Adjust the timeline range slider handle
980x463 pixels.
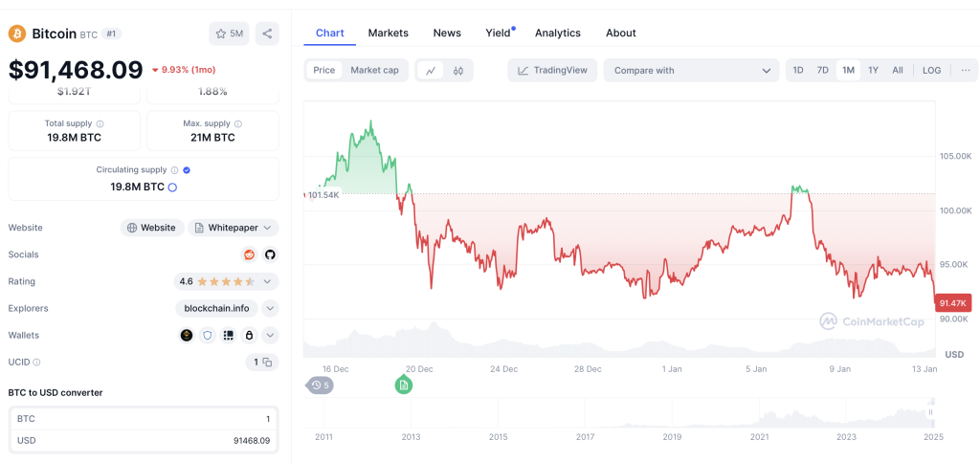tap(931, 412)
